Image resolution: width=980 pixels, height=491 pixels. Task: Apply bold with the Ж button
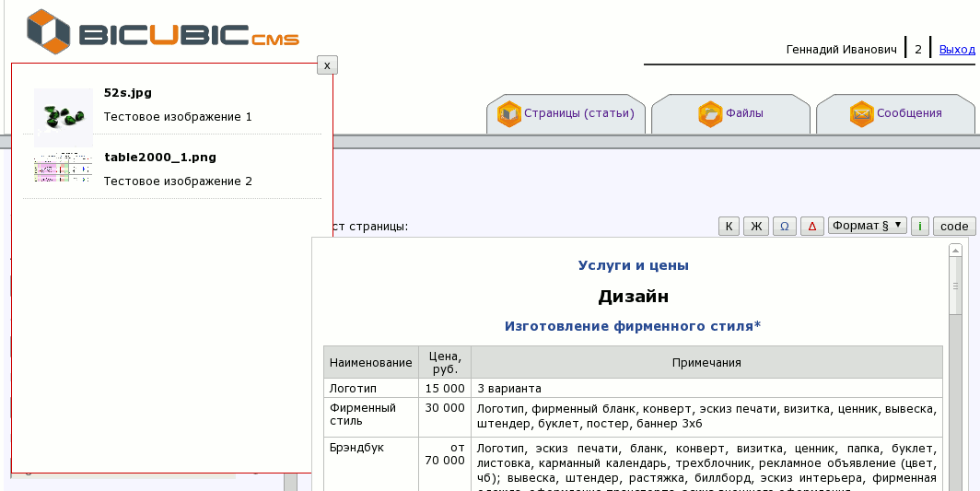pyautogui.click(x=755, y=227)
